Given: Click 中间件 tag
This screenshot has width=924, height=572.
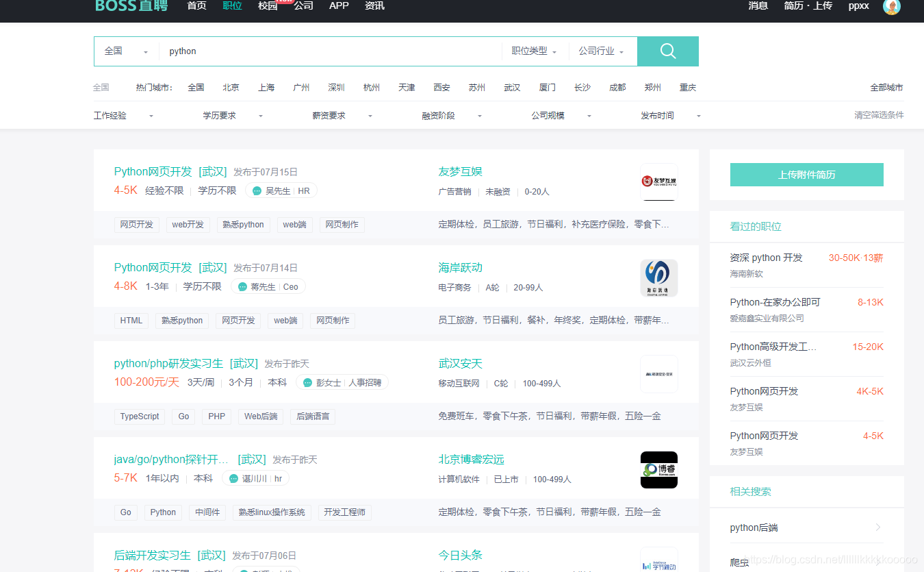Looking at the screenshot, I should click(x=207, y=512).
